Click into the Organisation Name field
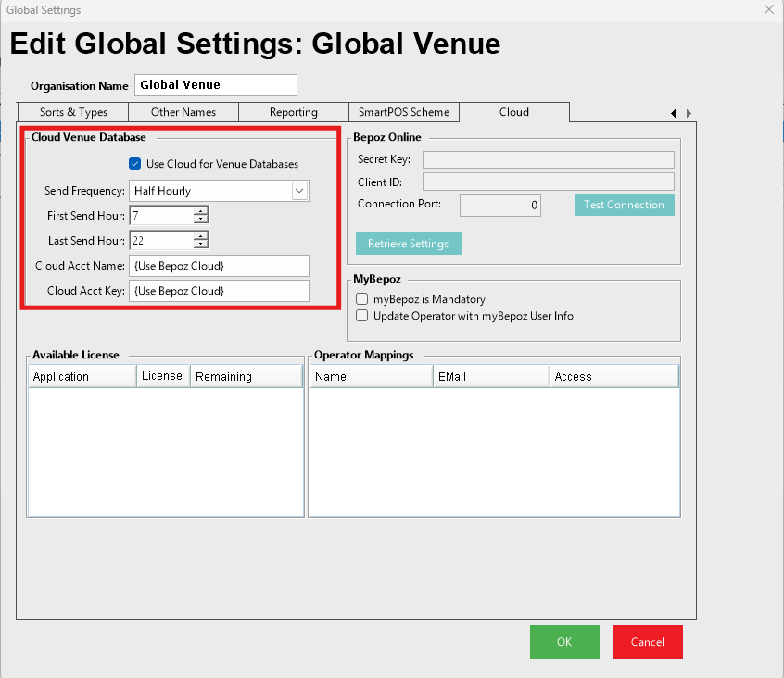The image size is (784, 678). click(216, 85)
